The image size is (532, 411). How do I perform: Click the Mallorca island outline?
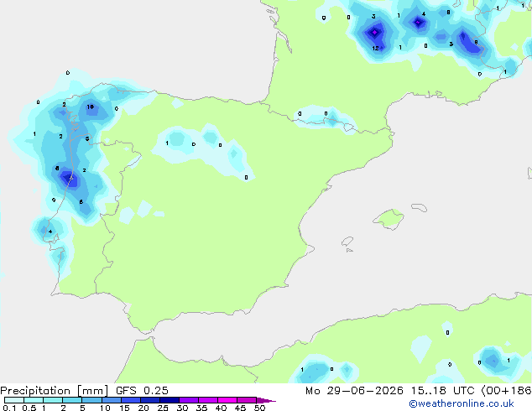point(389,220)
